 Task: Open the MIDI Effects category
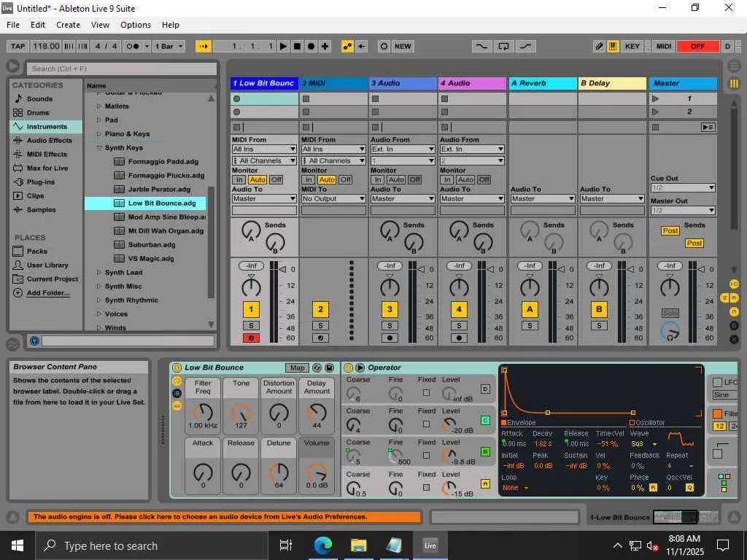point(47,155)
